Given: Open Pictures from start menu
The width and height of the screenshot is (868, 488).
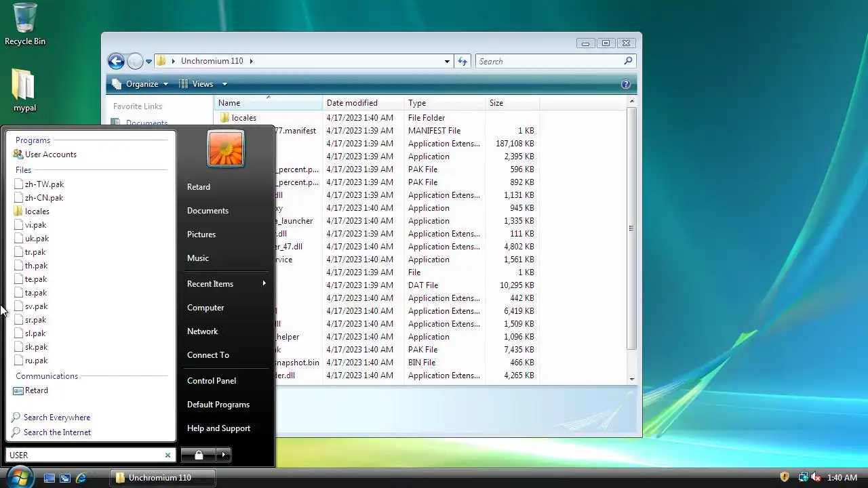Looking at the screenshot, I should click(x=201, y=235).
